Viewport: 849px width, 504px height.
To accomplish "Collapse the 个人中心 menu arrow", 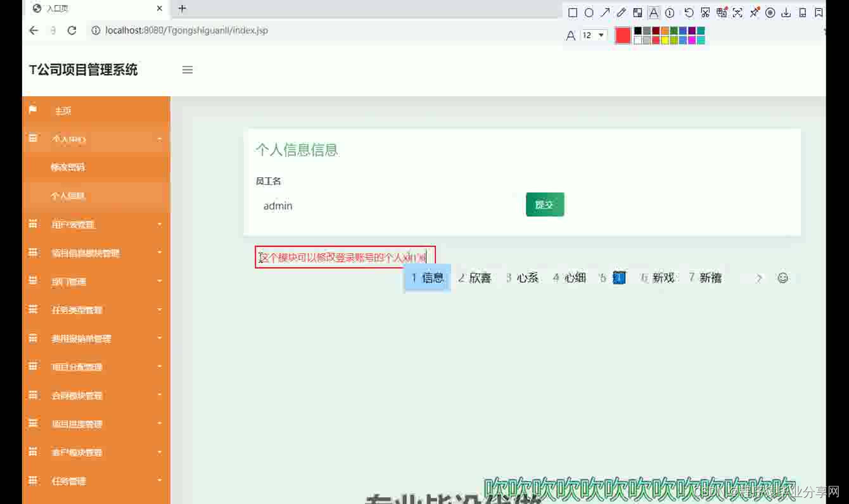I will click(x=160, y=139).
